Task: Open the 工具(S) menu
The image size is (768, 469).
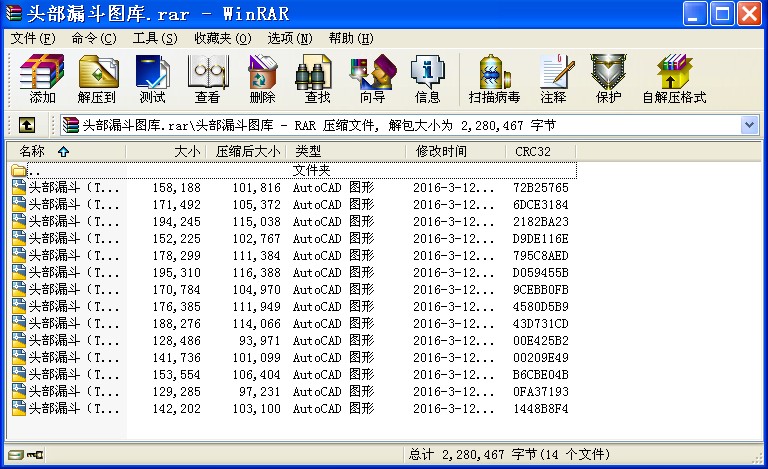Action: pyautogui.click(x=155, y=38)
